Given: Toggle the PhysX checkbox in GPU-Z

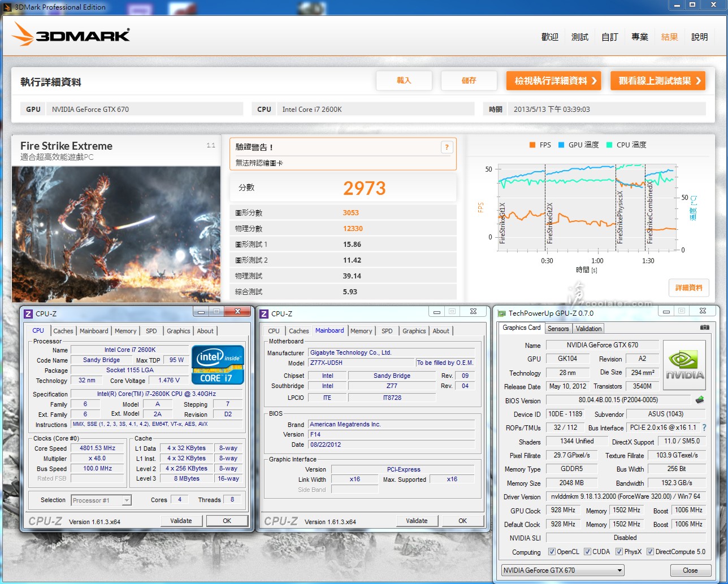Looking at the screenshot, I should click(619, 552).
